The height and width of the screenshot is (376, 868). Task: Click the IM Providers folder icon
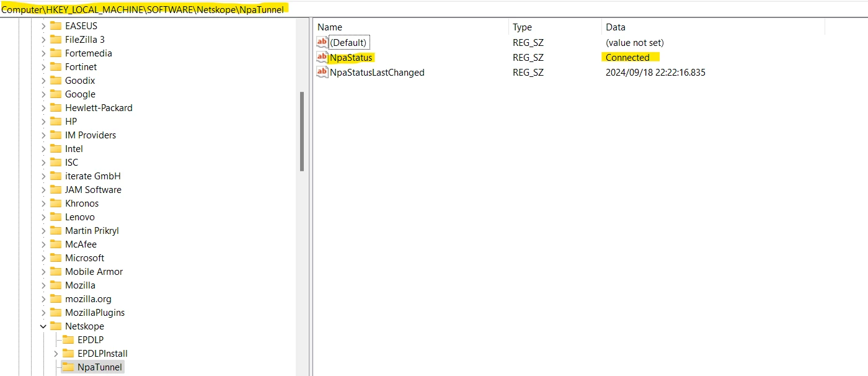coord(56,135)
